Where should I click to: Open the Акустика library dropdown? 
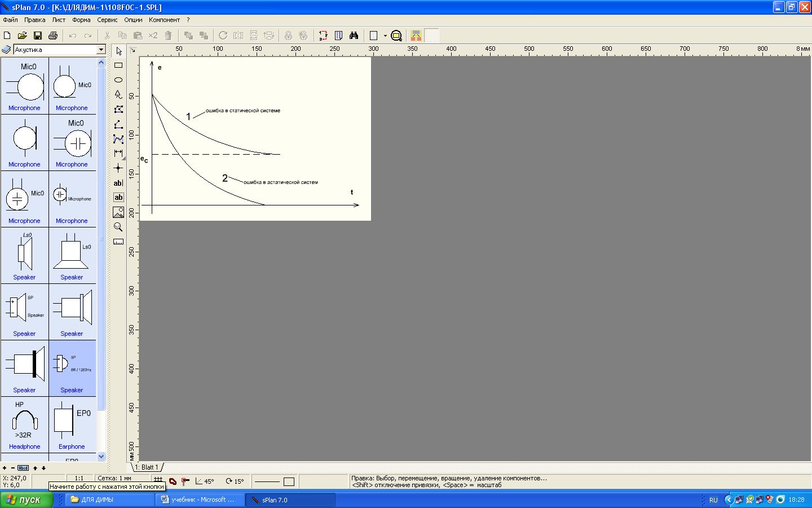[x=101, y=50]
